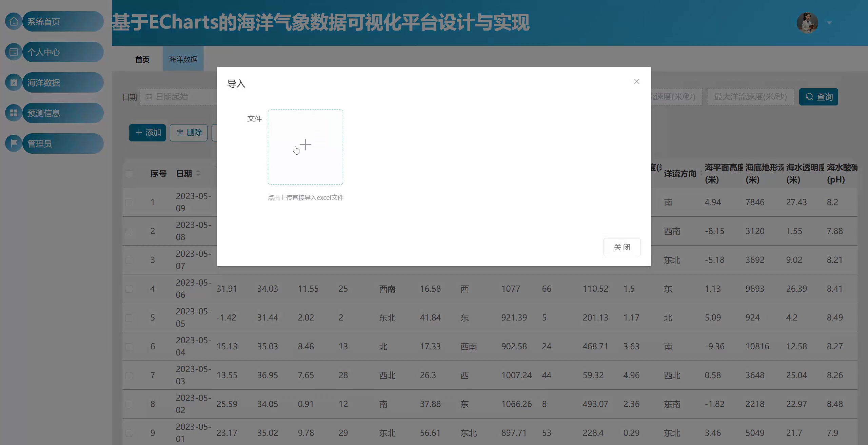Toggle the select-all header checkbox
868x445 pixels.
129,174
